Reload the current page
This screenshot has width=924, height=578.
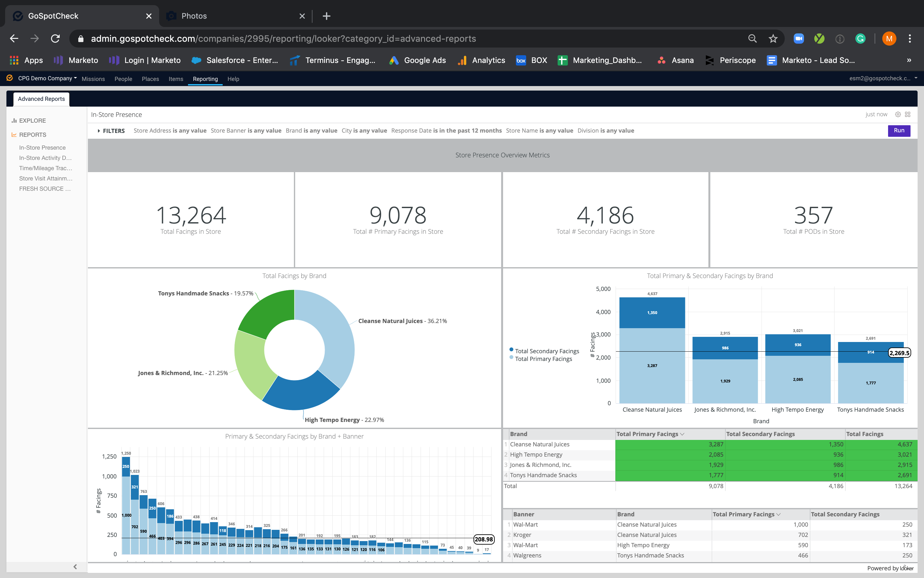pyautogui.click(x=56, y=39)
